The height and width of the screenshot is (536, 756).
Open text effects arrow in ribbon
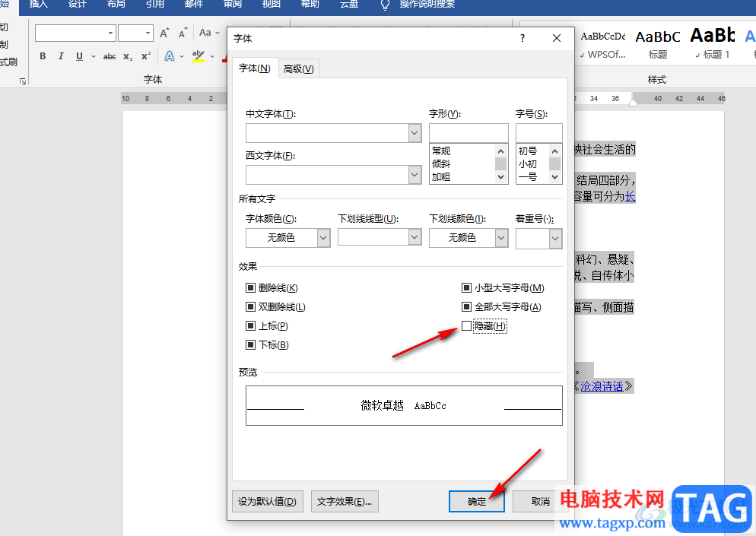182,56
